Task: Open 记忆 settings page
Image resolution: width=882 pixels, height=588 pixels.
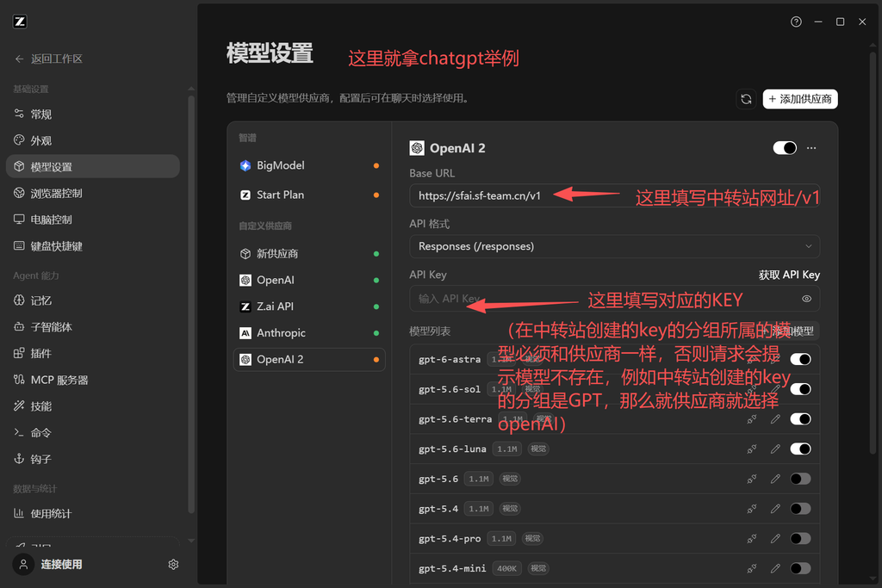Action: click(x=93, y=300)
